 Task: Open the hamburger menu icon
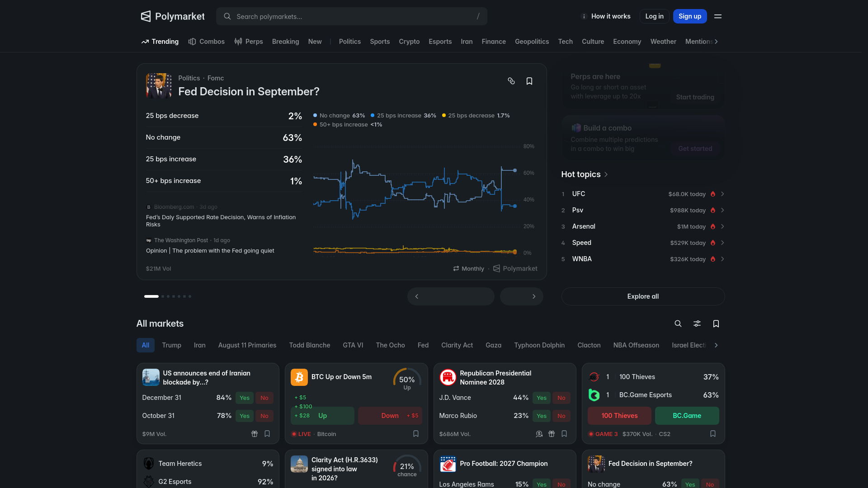tap(718, 16)
